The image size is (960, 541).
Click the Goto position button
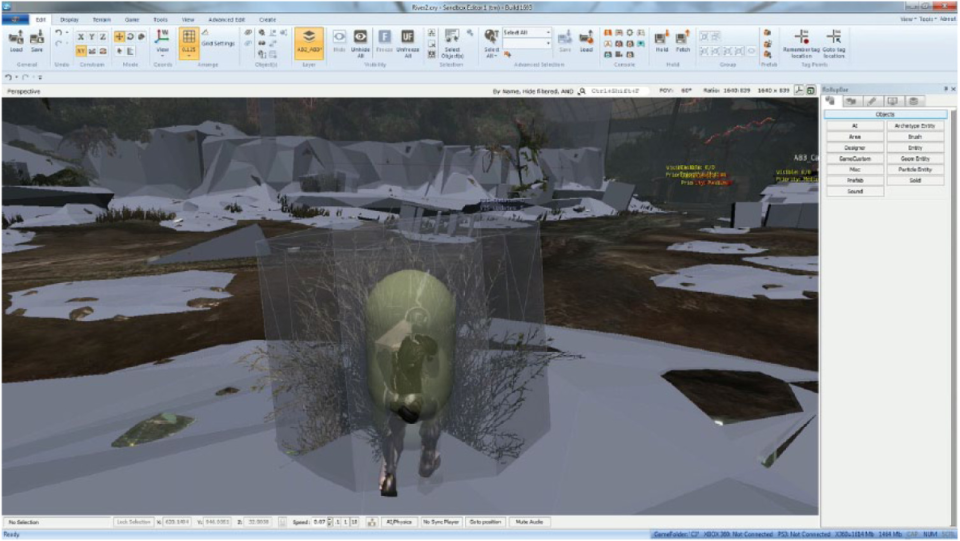[485, 522]
